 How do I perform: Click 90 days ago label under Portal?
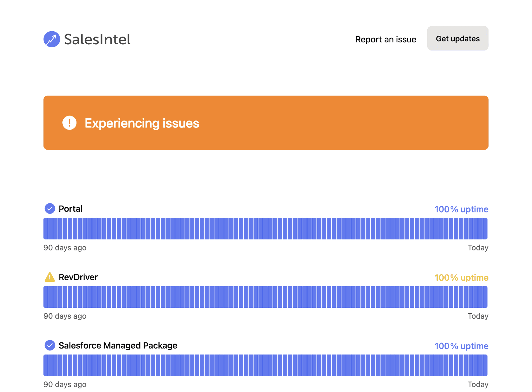65,248
